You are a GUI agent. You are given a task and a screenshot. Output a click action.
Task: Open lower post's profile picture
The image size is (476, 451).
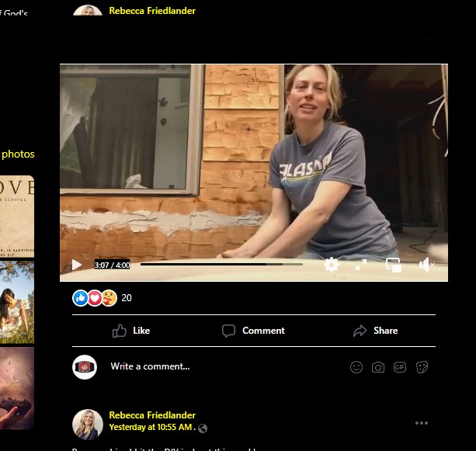click(x=88, y=424)
